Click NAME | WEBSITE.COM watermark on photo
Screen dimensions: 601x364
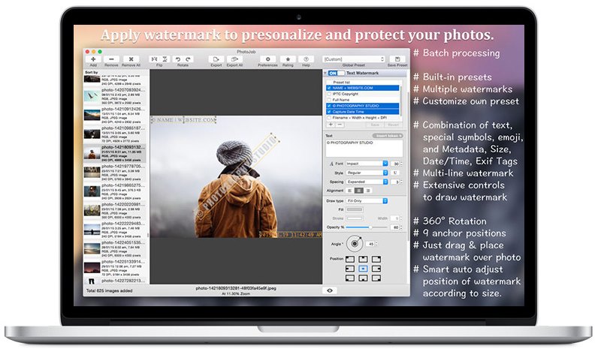click(184, 120)
